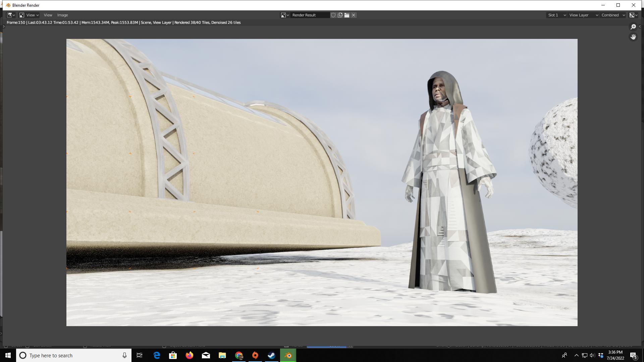This screenshot has width=644, height=362.
Task: Unlink the Render Result image
Action: pos(354,15)
